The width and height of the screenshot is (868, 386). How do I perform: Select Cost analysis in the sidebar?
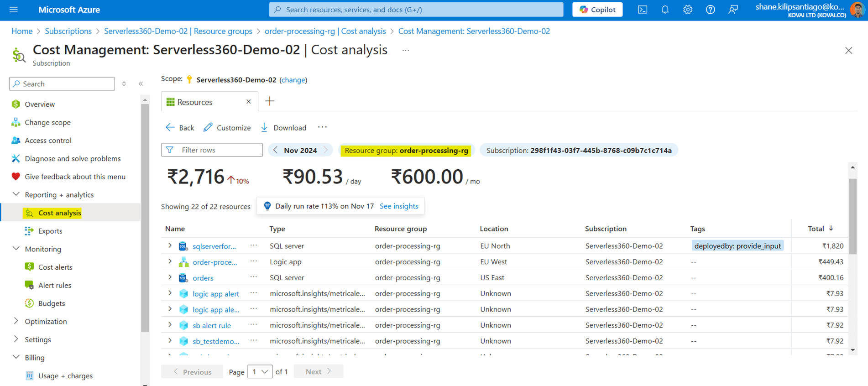coord(59,213)
